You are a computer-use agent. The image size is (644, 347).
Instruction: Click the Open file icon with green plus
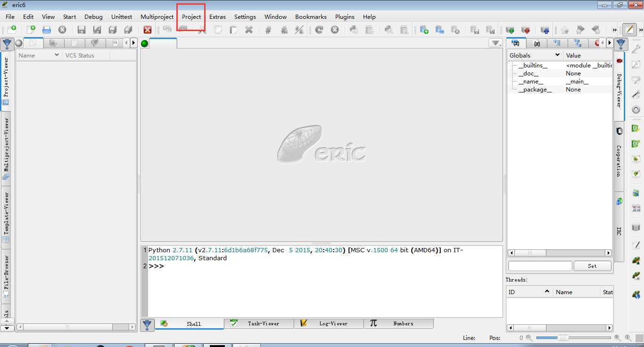point(31,30)
